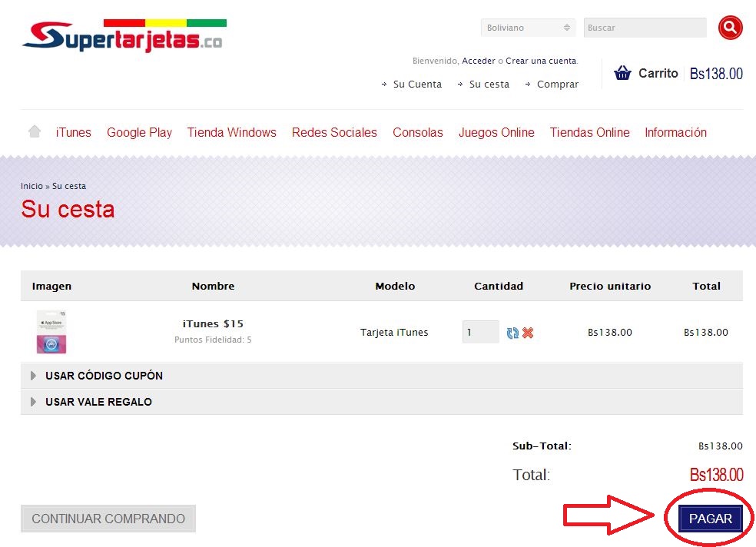Remove iTunes $15 with red X icon
Image resolution: width=756 pixels, height=547 pixels.
[x=528, y=333]
